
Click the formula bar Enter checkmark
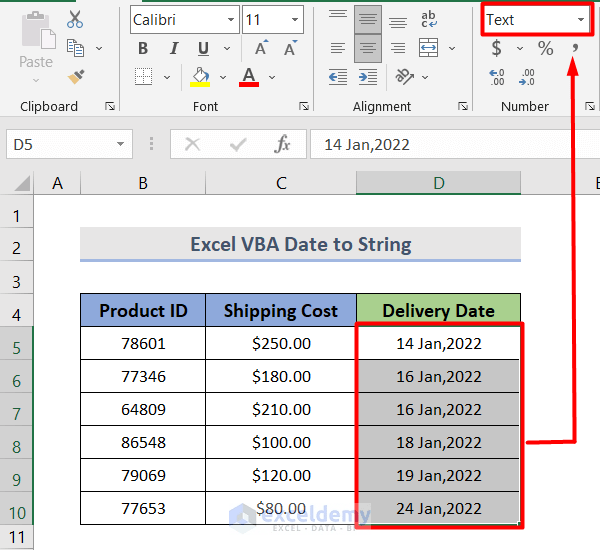[238, 145]
